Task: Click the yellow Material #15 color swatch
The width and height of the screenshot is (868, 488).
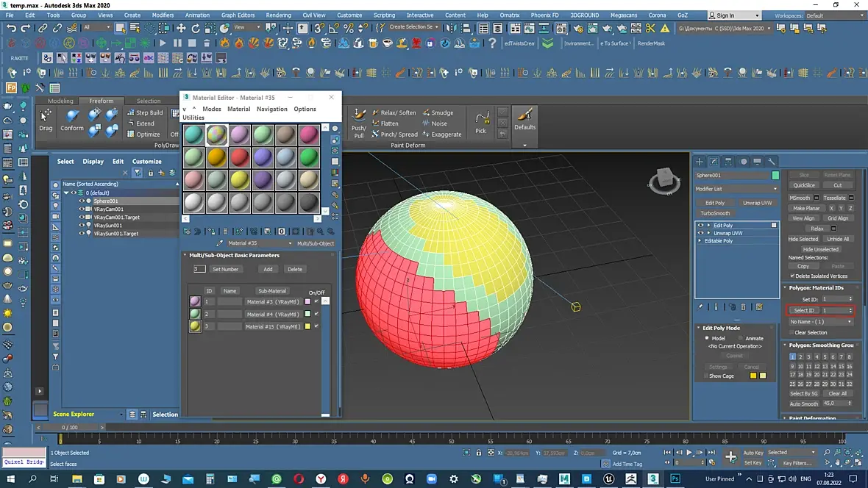Action: (307, 326)
